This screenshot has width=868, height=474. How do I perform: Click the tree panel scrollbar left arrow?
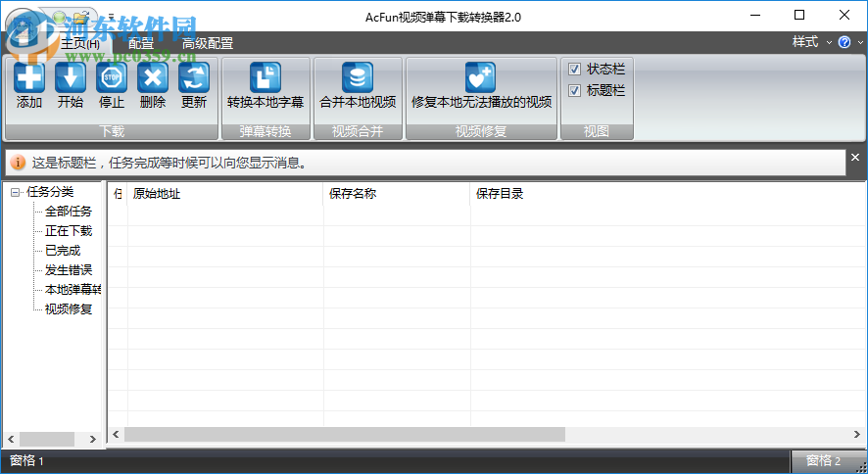[11, 439]
